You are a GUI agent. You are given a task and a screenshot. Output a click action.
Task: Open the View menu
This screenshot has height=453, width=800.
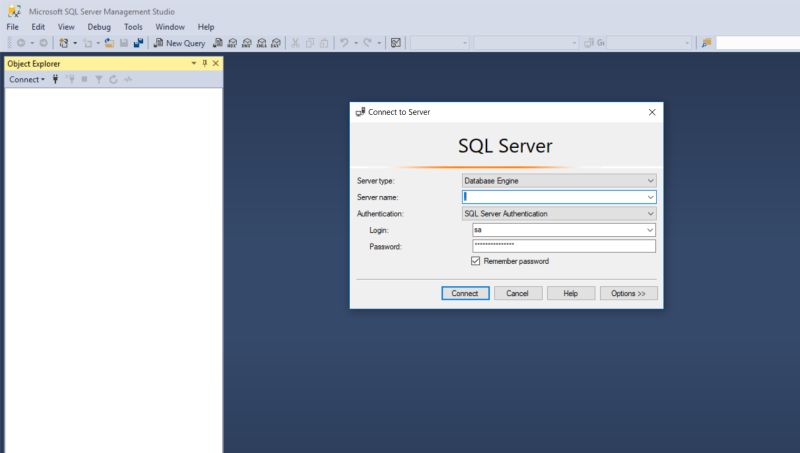[x=66, y=27]
